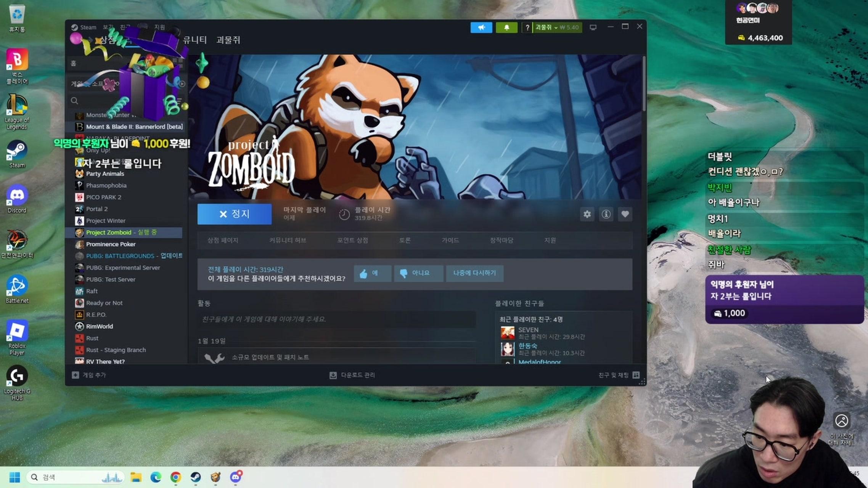Click the add game plus icon
868x488 pixels.
[x=76, y=375]
